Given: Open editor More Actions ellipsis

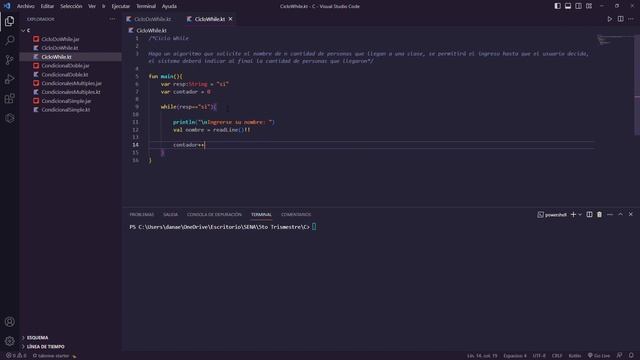Looking at the screenshot, I should 631,19.
